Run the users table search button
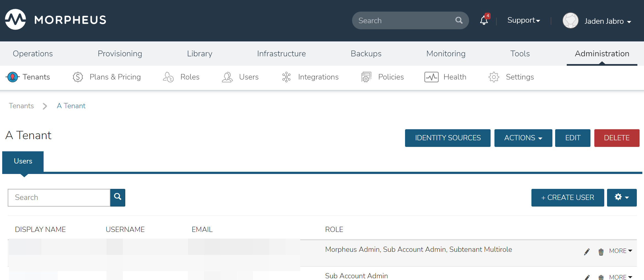 118,197
